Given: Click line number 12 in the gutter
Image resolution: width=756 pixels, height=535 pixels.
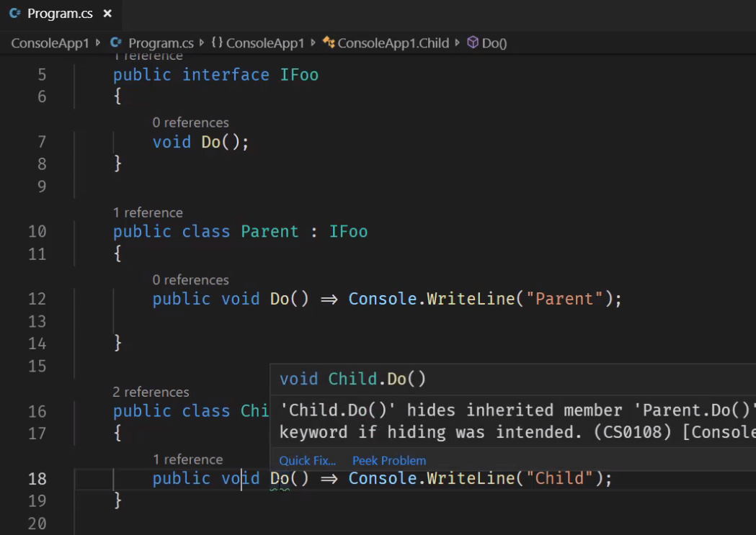Looking at the screenshot, I should coord(37,299).
